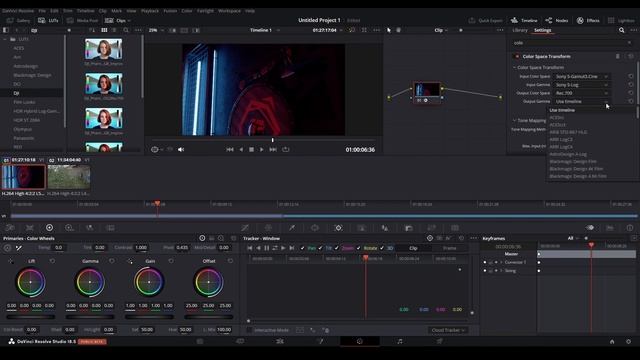Open the Color Wheels palette icon
The width and height of the screenshot is (640, 360).
(49, 228)
